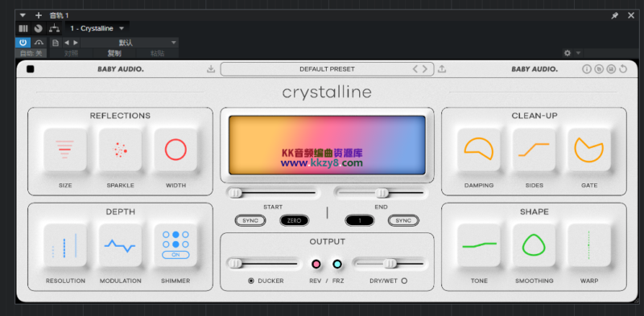Screen dimensions: 644x316
Task: Toggle the cyan FRZ freeze button
Action: click(x=337, y=264)
